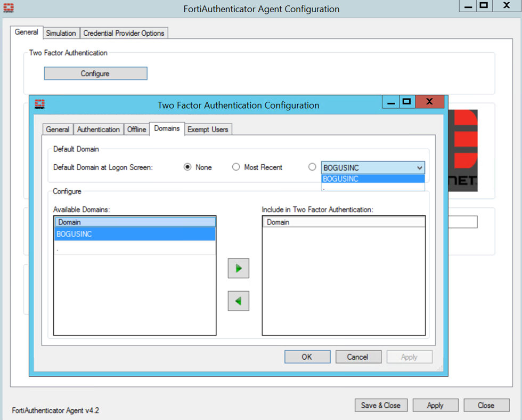Choose BOGUSINC in the open dropdown list
The height and width of the screenshot is (420, 522).
tap(373, 179)
